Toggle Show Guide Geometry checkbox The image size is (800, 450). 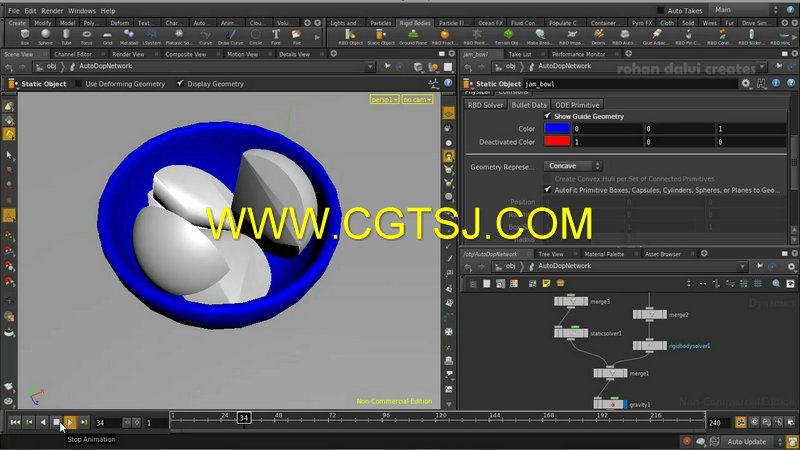tap(547, 116)
